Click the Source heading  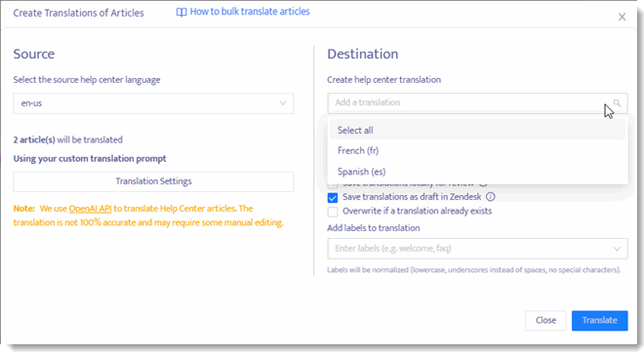pos(34,55)
